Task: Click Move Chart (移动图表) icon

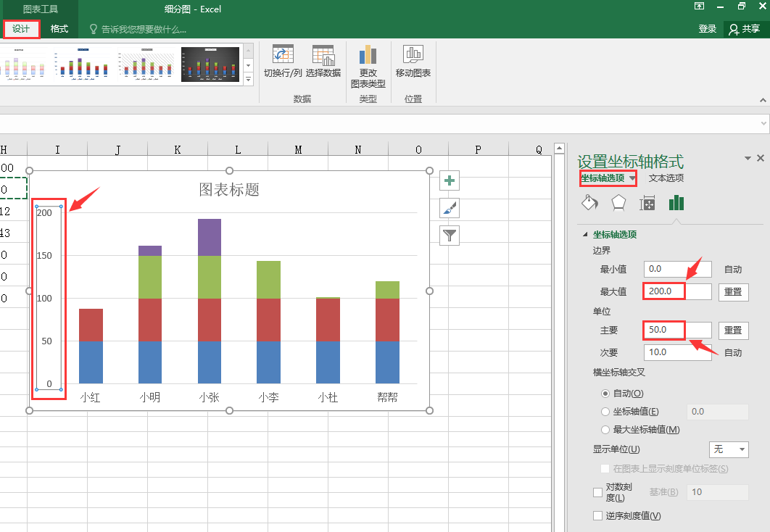Action: pos(413,54)
